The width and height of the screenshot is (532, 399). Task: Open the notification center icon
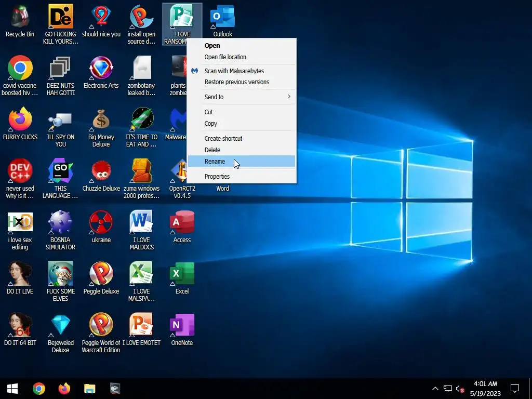(x=515, y=389)
